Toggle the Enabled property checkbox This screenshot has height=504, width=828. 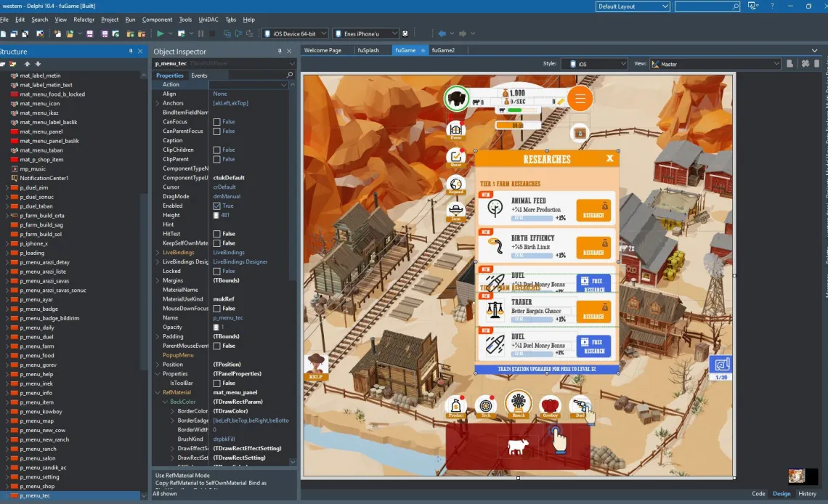click(x=216, y=206)
